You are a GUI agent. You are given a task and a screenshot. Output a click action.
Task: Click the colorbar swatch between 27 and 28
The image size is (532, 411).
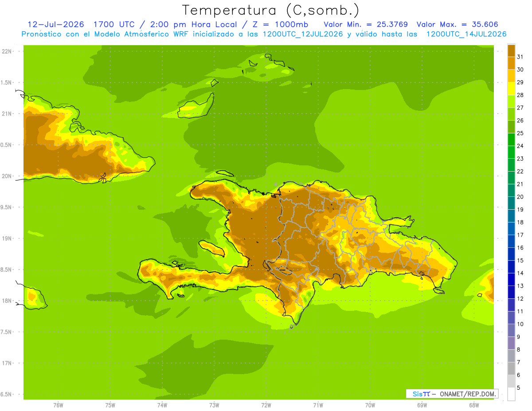(x=511, y=101)
